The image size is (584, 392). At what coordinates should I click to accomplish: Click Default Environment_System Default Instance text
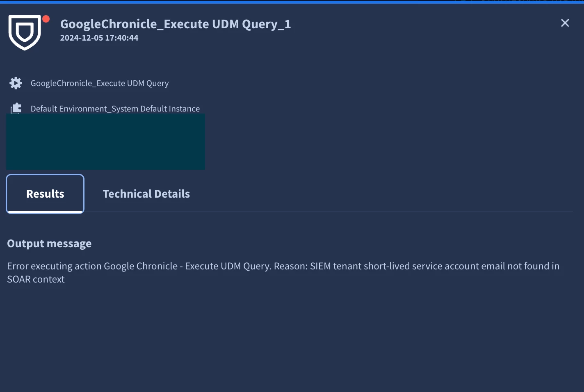(x=115, y=109)
